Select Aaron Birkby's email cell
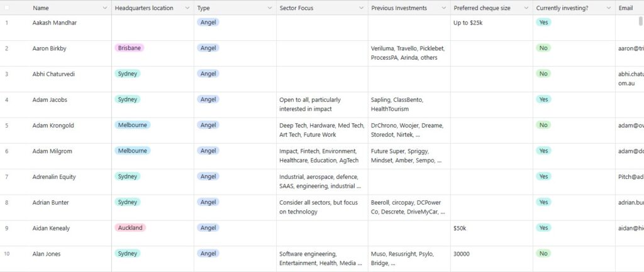The height and width of the screenshot is (272, 644). point(630,54)
